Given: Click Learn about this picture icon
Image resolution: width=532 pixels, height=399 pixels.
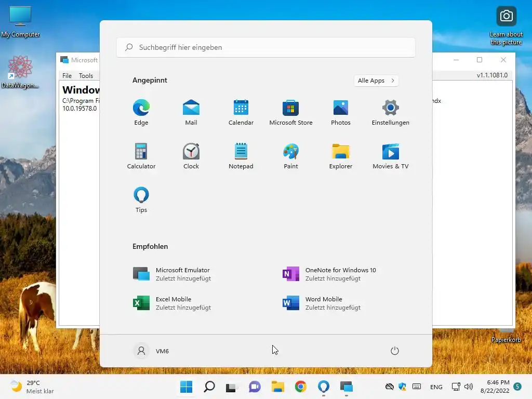Looking at the screenshot, I should (x=506, y=26).
